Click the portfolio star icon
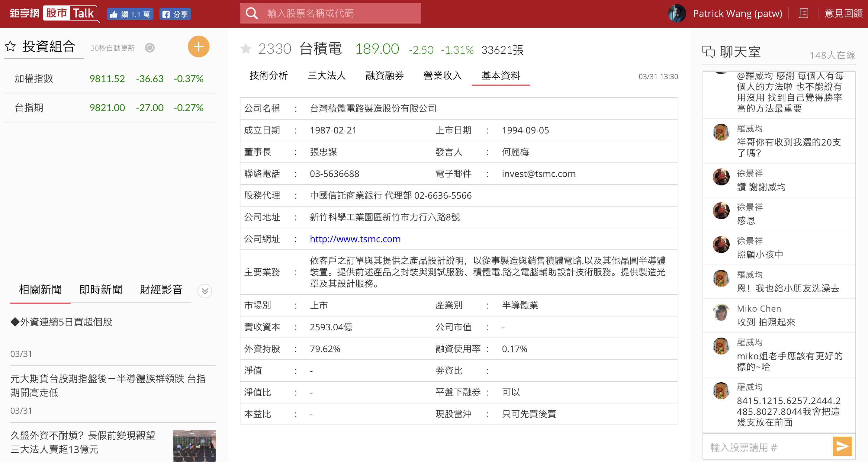The width and height of the screenshot is (868, 462). [x=11, y=46]
